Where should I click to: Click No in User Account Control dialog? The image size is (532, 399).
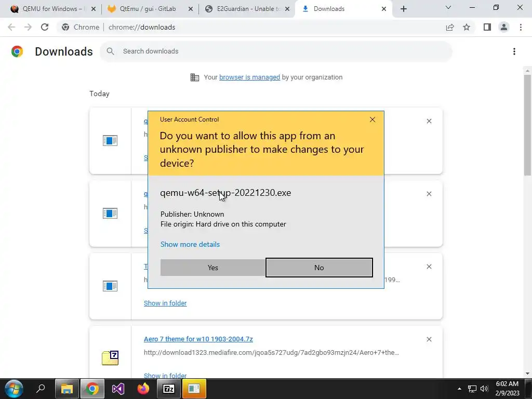[x=319, y=268]
